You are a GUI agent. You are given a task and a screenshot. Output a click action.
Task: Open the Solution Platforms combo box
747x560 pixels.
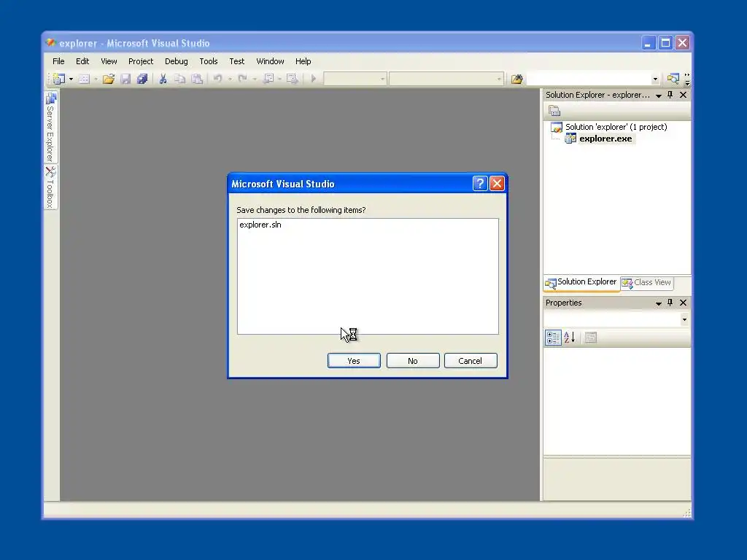[x=446, y=79]
